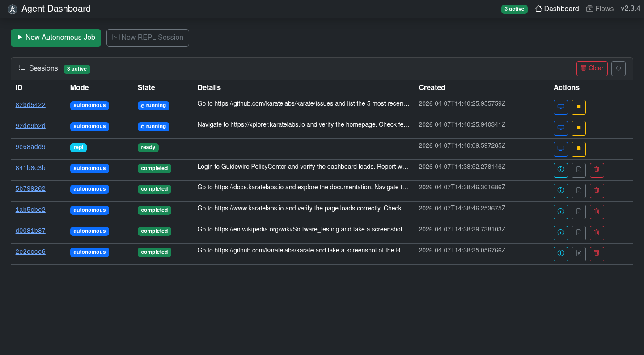
Task: View info for completed session 841b0c3b
Action: (560, 170)
